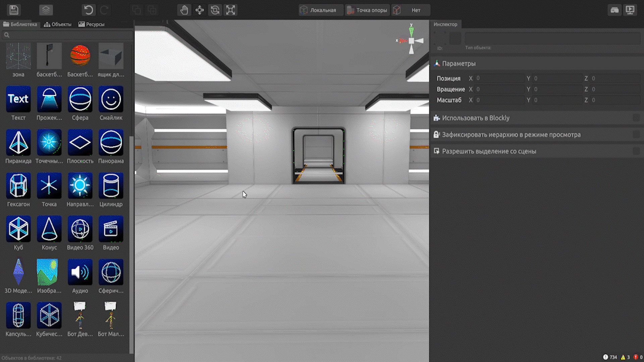Start desktop preview play mode

pos(630,10)
